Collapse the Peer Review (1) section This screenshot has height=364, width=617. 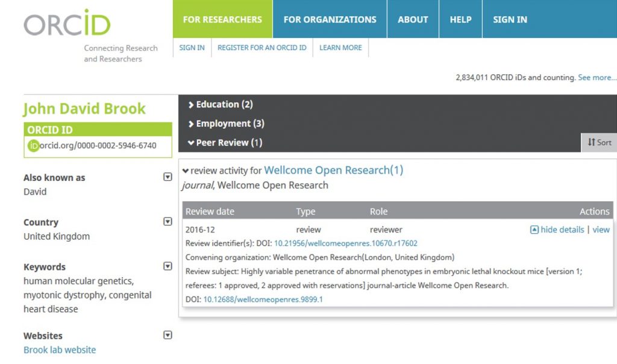coord(225,143)
